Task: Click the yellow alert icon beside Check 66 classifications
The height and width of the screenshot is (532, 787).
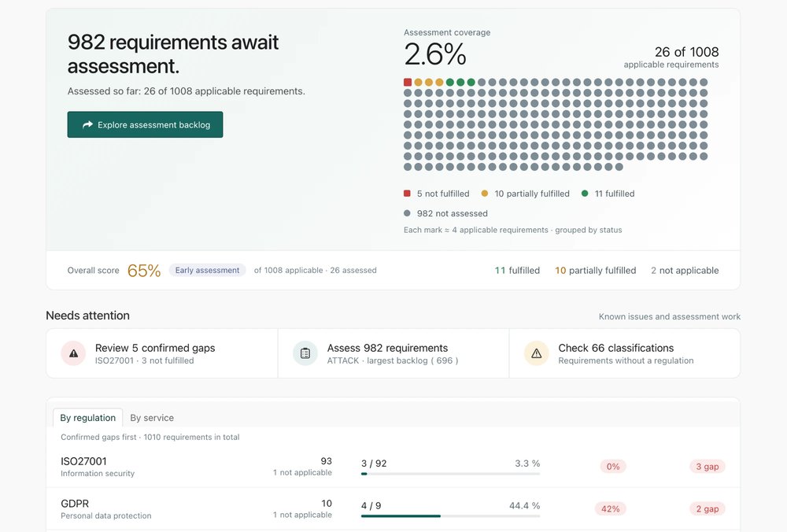Action: coord(537,353)
